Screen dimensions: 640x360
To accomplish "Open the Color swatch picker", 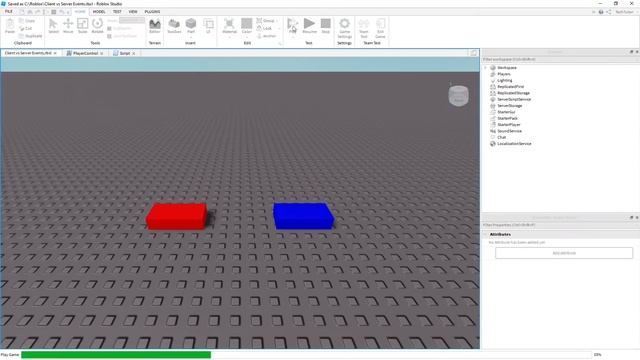I will pos(247,24).
